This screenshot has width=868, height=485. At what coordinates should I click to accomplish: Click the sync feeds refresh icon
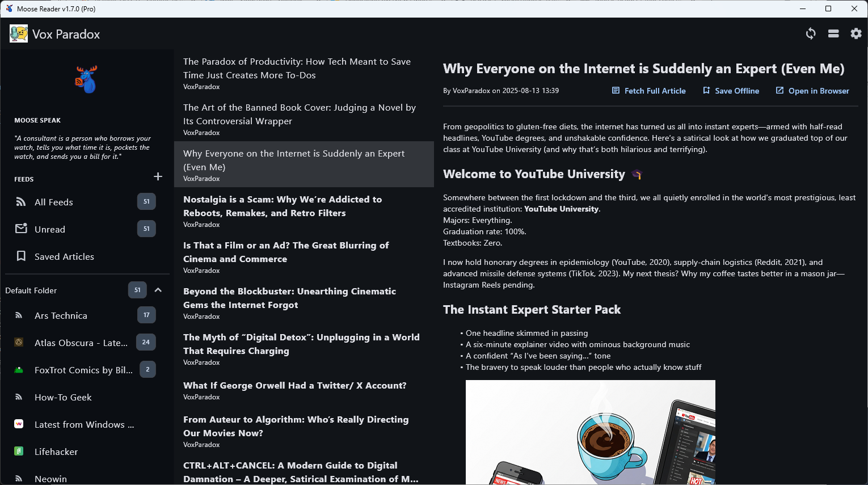click(x=811, y=34)
